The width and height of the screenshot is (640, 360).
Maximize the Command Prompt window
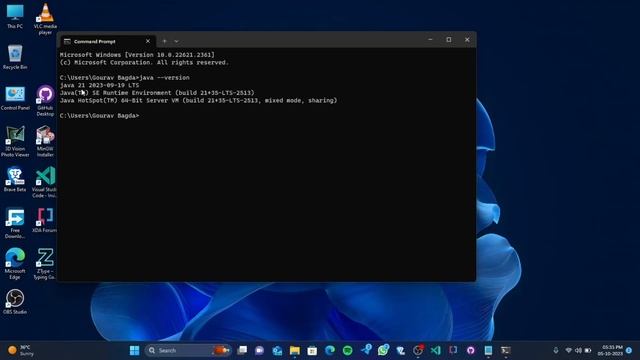pyautogui.click(x=449, y=40)
